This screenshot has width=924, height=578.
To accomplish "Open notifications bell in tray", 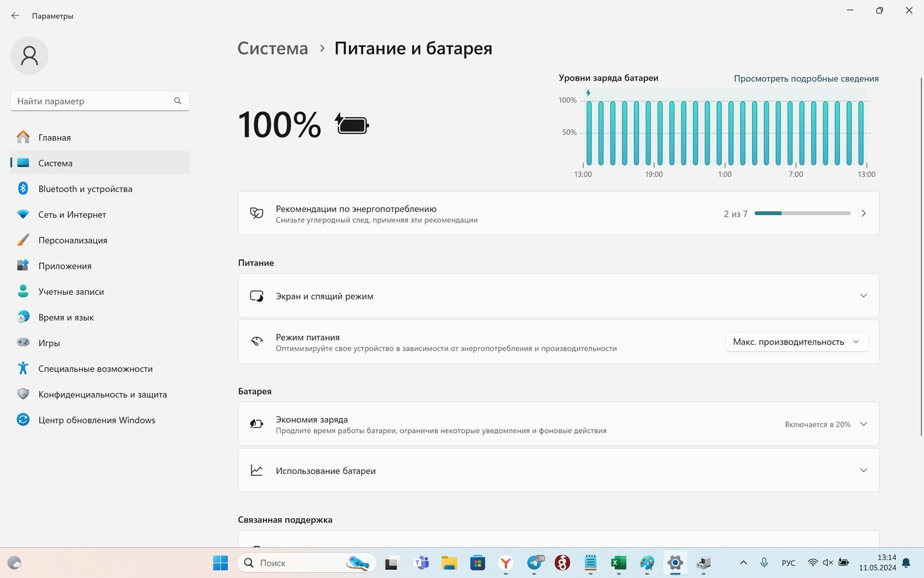I will pos(906,563).
